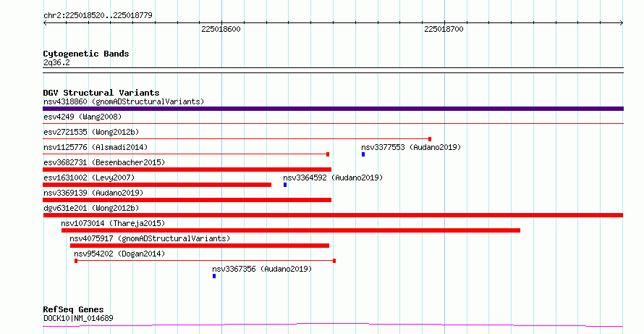Click the right red end marker of nsv954202
This screenshot has width=644, height=334.
click(x=334, y=261)
